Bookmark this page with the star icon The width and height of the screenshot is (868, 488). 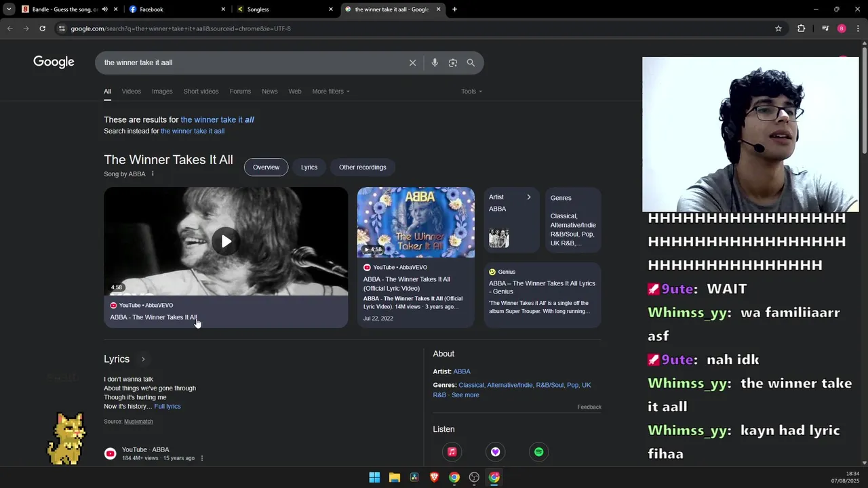tap(778, 28)
